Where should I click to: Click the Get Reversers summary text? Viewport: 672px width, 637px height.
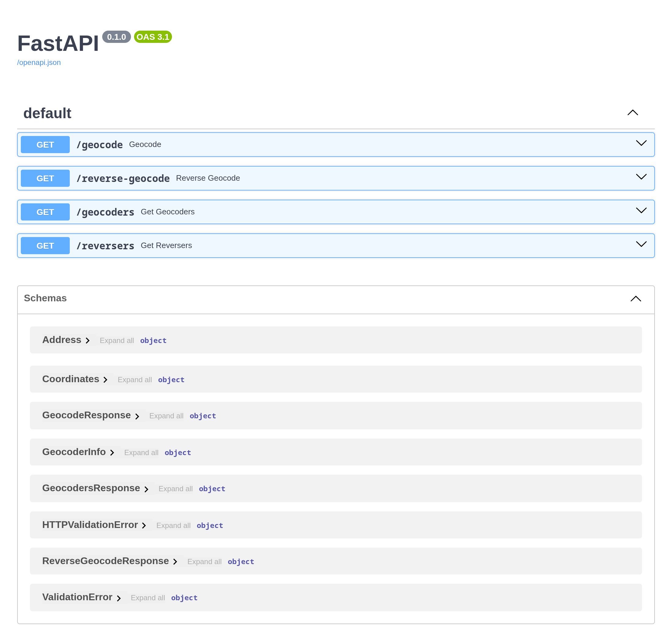[x=166, y=245]
